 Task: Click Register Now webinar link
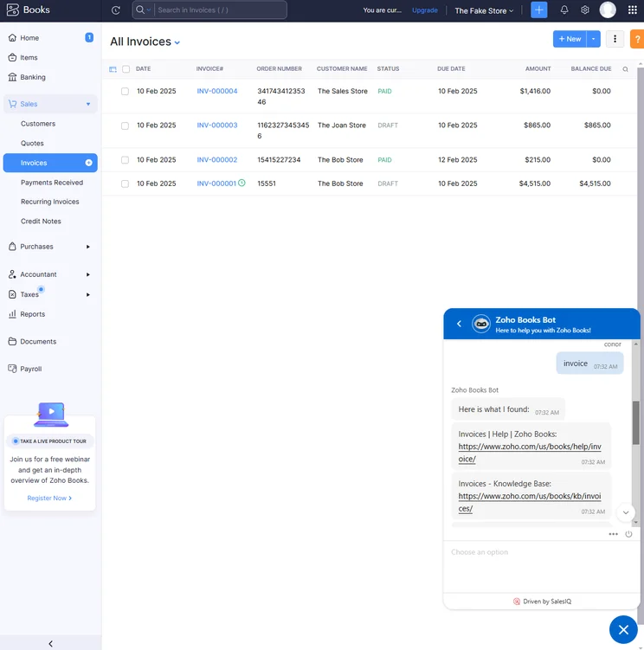coord(49,498)
